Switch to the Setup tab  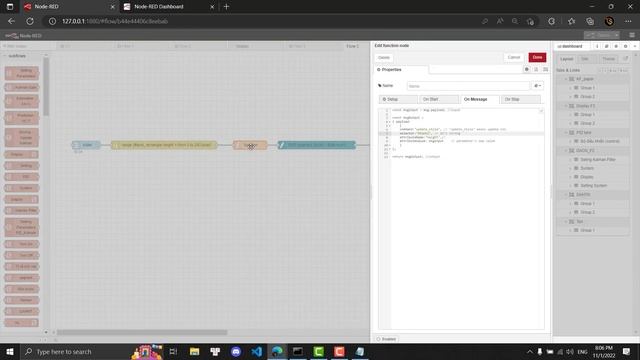[398, 99]
